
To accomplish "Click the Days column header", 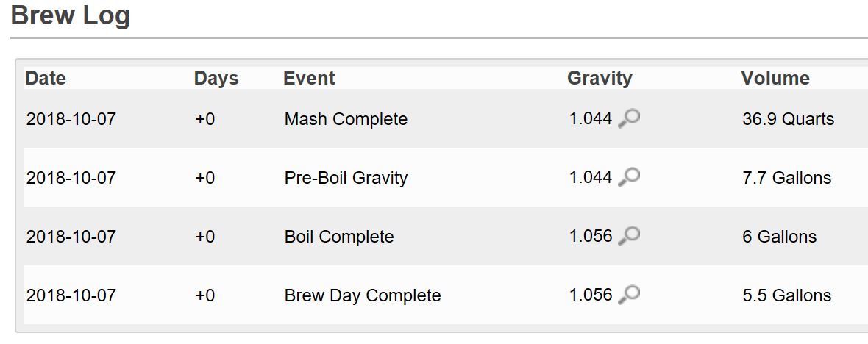I will 216,78.
